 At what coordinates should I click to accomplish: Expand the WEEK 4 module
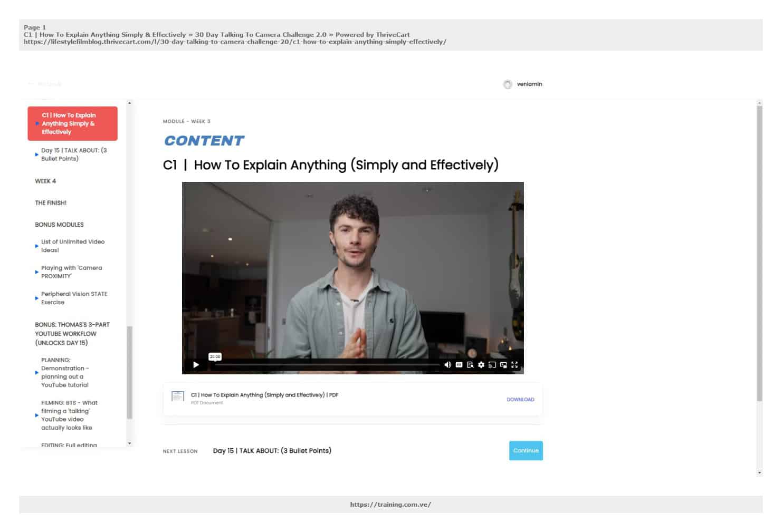point(45,181)
